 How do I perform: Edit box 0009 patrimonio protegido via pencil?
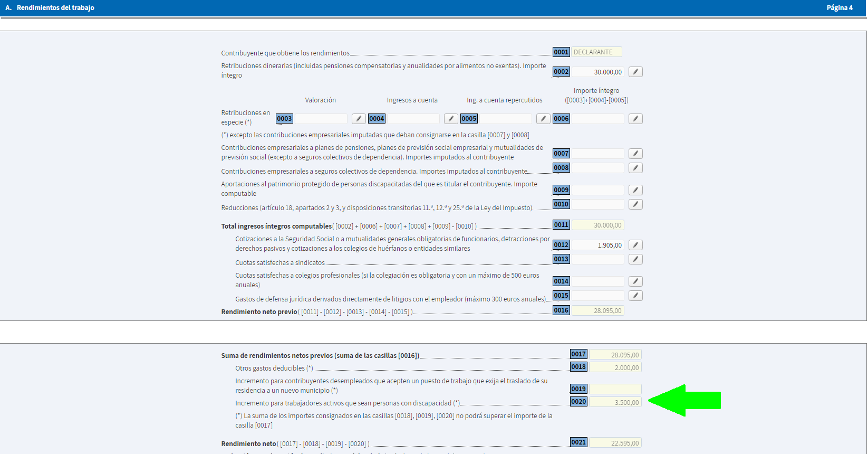point(635,190)
